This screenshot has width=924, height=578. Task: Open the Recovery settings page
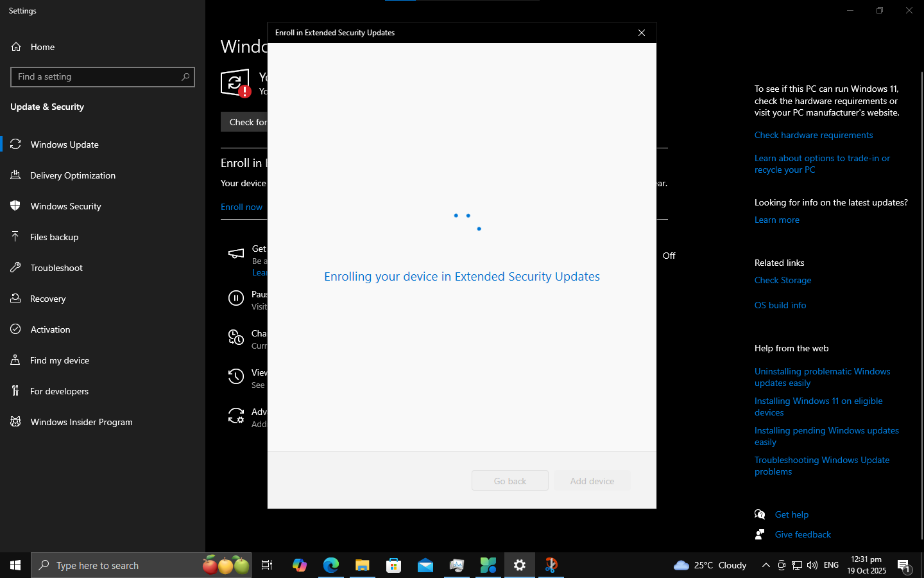[103, 299]
